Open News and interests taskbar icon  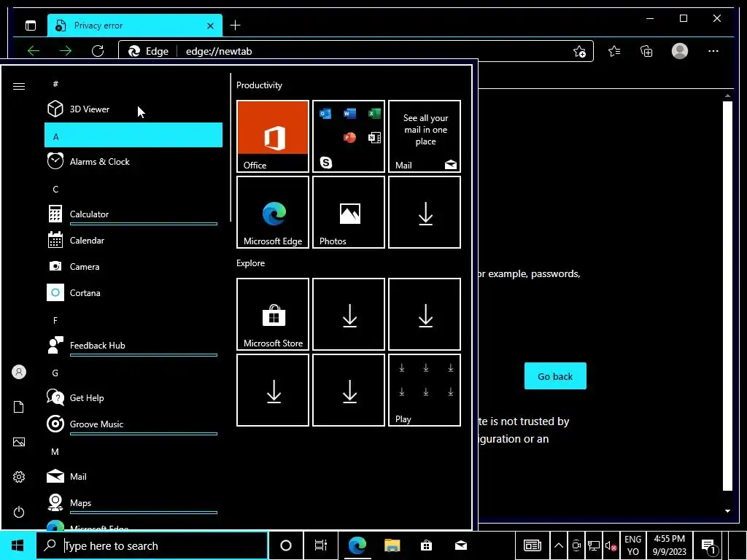532,545
